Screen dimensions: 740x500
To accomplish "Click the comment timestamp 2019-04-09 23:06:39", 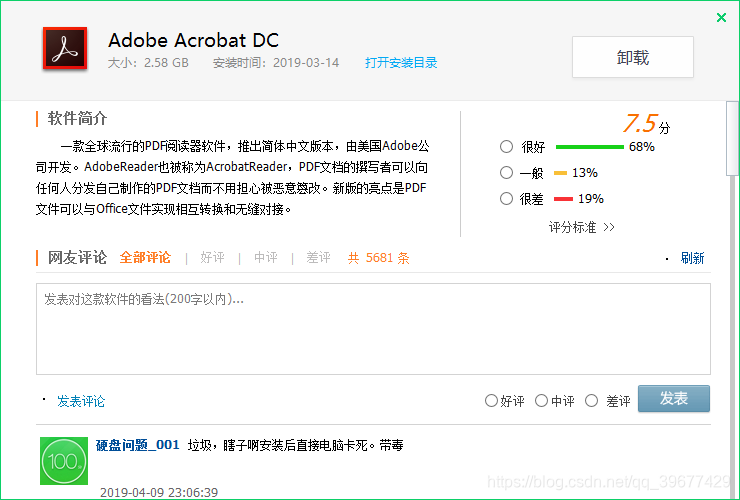I will pos(159,492).
